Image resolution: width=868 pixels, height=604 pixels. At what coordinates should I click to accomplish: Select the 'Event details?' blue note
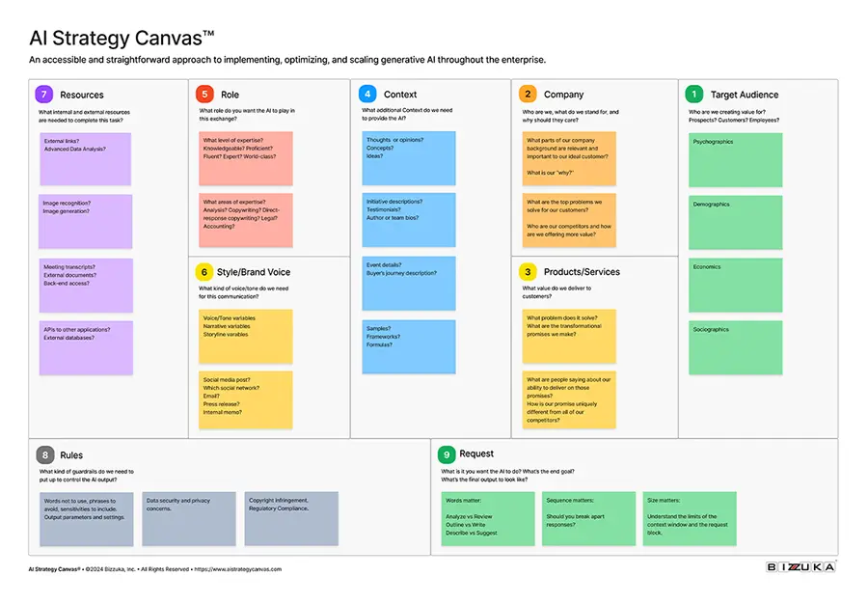409,284
